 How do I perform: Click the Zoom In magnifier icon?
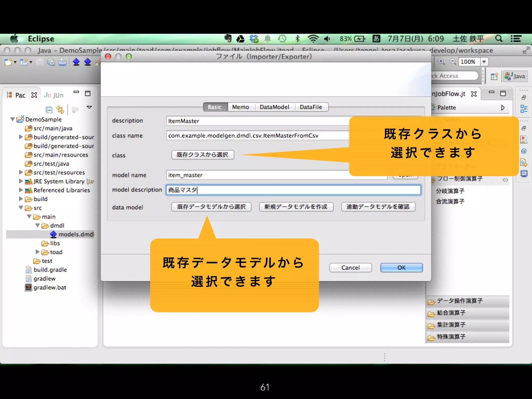coord(441,62)
